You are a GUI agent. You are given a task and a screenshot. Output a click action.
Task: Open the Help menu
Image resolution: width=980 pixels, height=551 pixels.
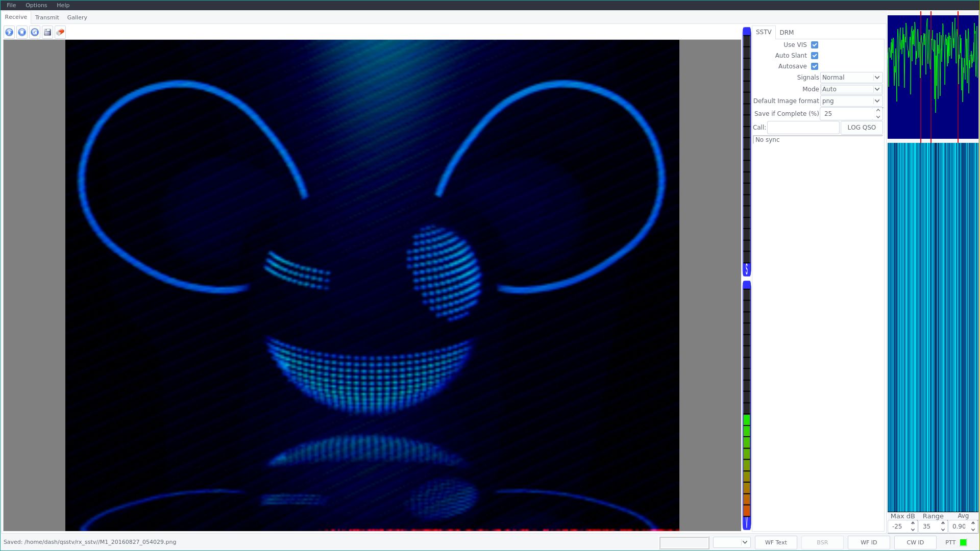pyautogui.click(x=63, y=5)
